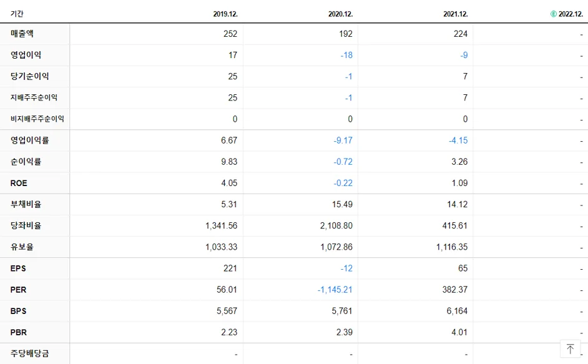Click the 비지배주주순이익 row label

pos(37,119)
